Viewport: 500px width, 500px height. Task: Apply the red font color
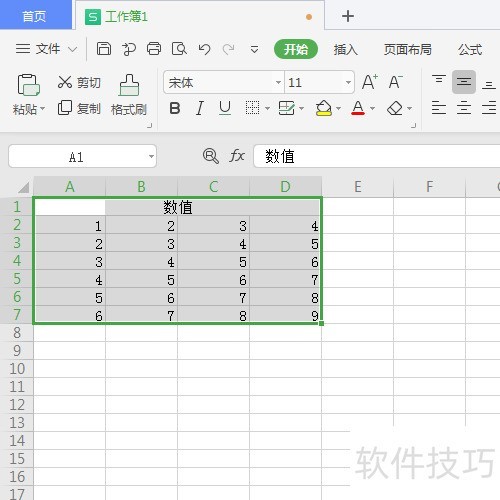358,108
